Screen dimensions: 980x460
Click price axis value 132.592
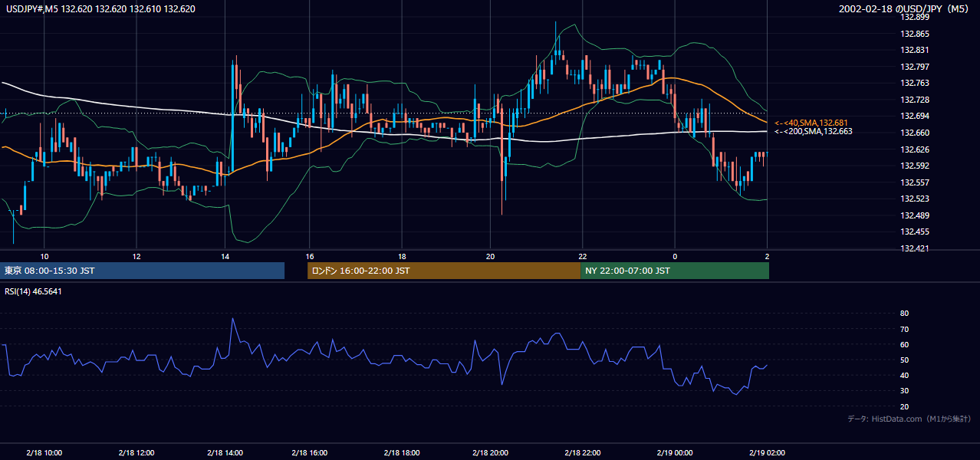pyautogui.click(x=916, y=166)
